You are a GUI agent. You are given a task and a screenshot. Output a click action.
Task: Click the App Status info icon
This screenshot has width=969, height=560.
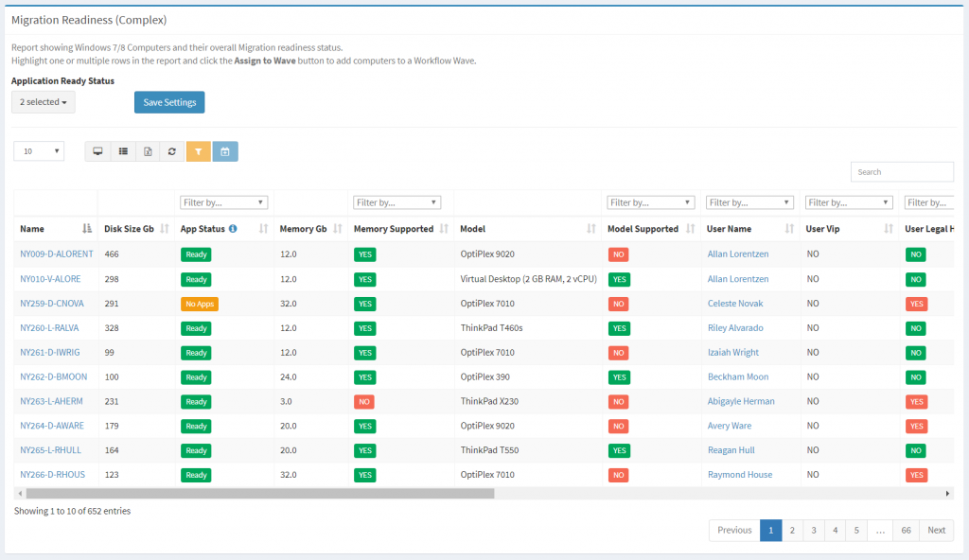(x=235, y=228)
